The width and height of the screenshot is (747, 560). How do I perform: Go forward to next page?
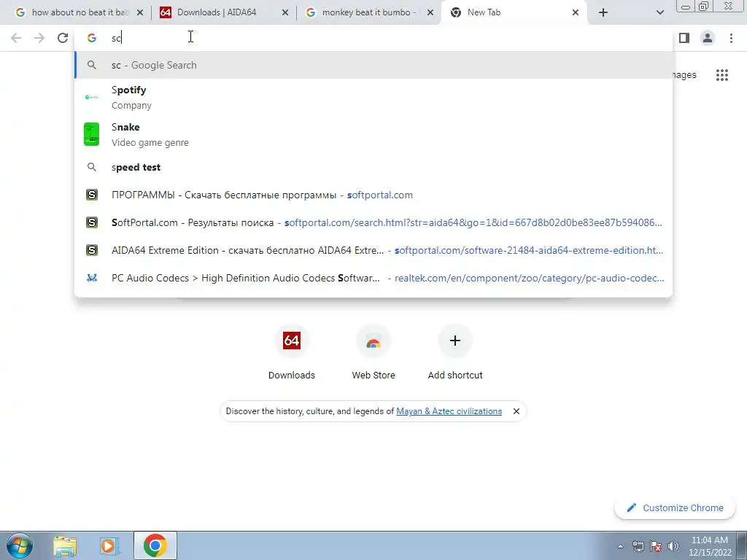(x=39, y=38)
